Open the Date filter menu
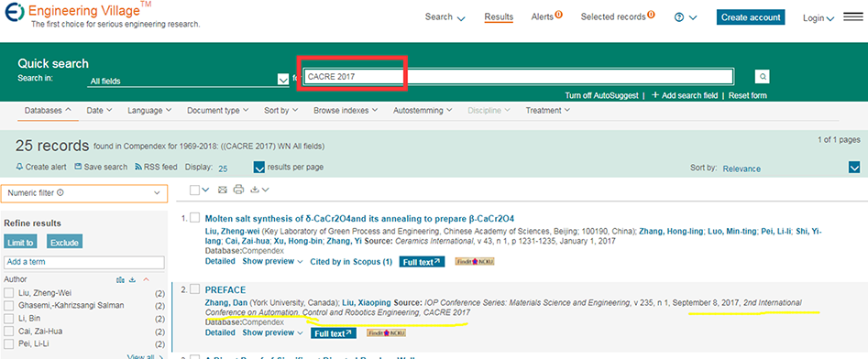Screen dimensions: 868x359 (100, 111)
